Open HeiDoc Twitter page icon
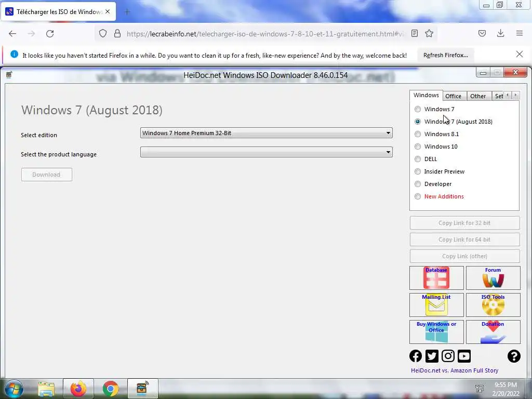This screenshot has height=399, width=532. click(432, 356)
